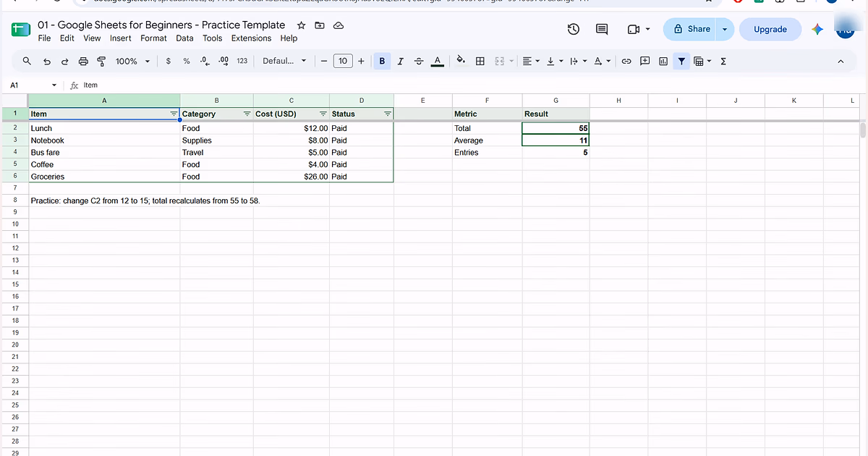Open version history clock icon
Viewport: 868px width, 456px height.
573,29
